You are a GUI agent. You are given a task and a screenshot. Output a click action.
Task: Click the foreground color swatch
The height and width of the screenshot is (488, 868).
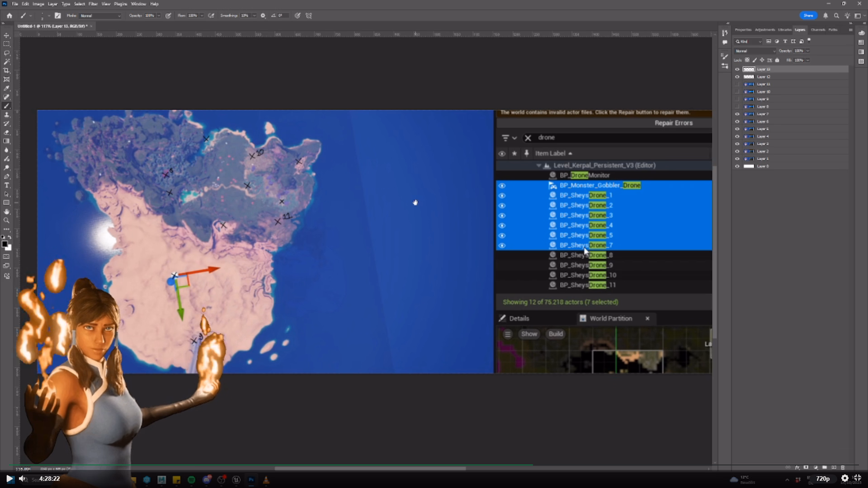[x=5, y=244]
